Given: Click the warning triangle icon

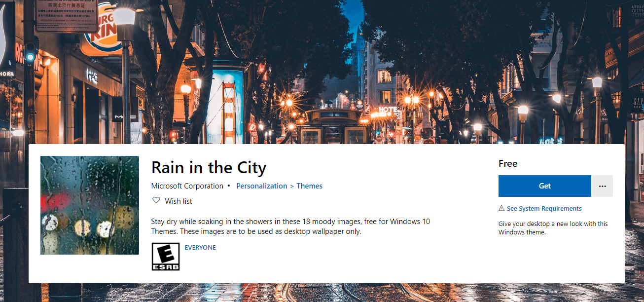Looking at the screenshot, I should coord(501,208).
